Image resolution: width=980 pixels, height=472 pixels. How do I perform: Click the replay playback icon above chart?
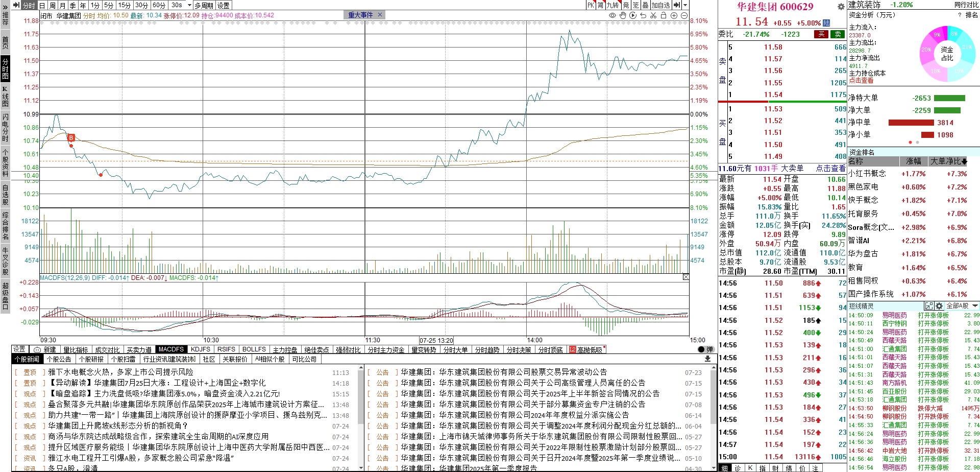(x=633, y=15)
